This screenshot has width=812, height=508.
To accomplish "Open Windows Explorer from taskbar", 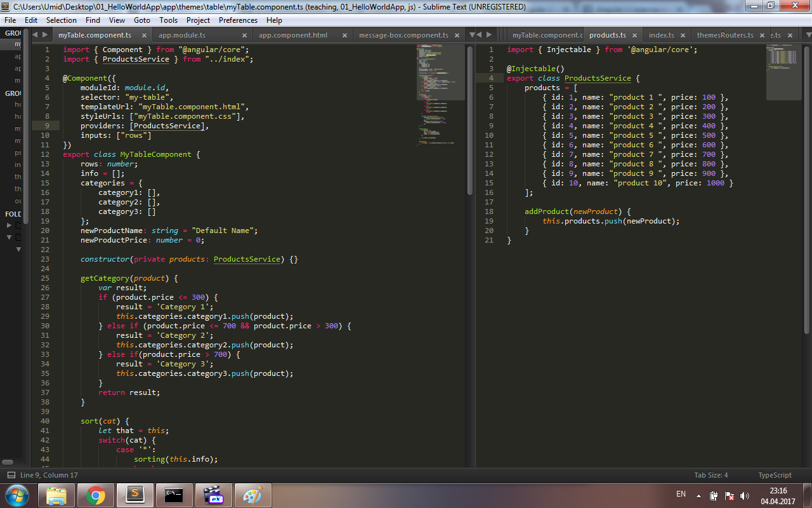I will pos(56,495).
